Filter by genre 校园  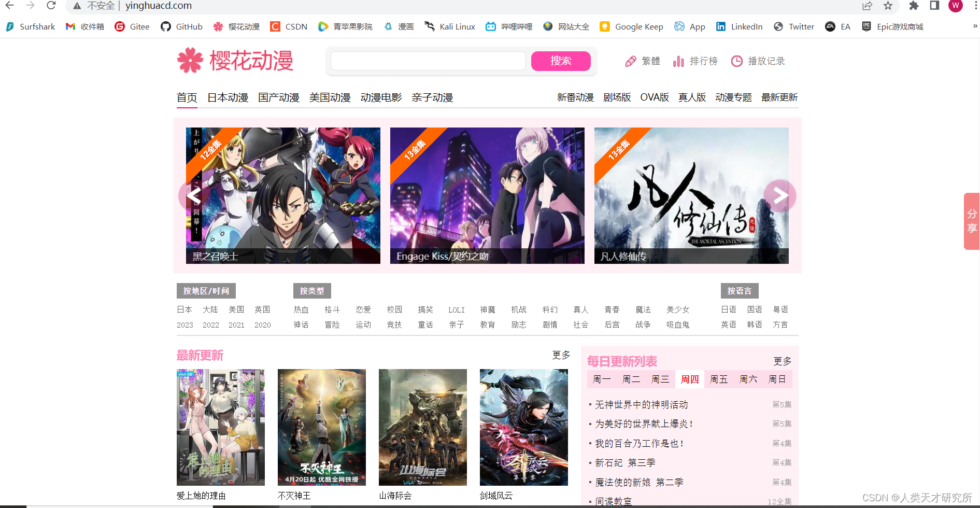(x=394, y=309)
